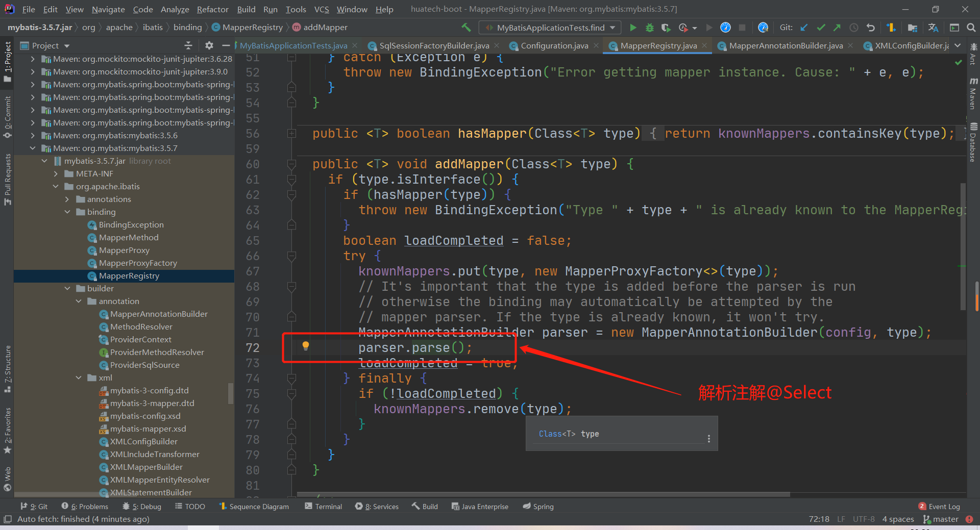
Task: Open the Refactor menu
Action: click(x=212, y=9)
